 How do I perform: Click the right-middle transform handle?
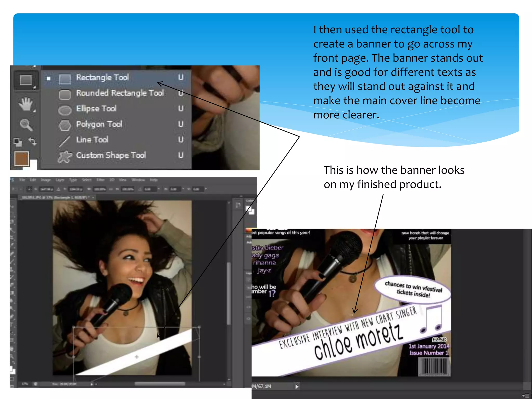(x=199, y=357)
